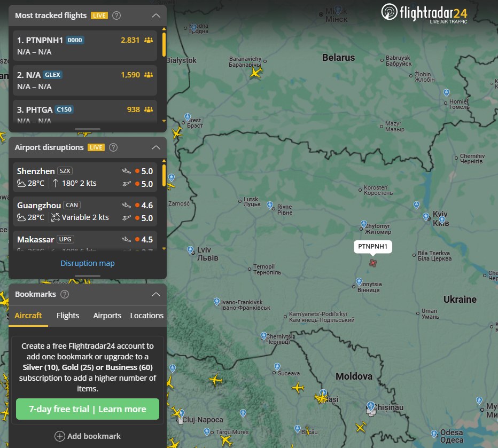Select the aircraft near Baranavichy
This screenshot has width=498, height=448.
coord(255,72)
